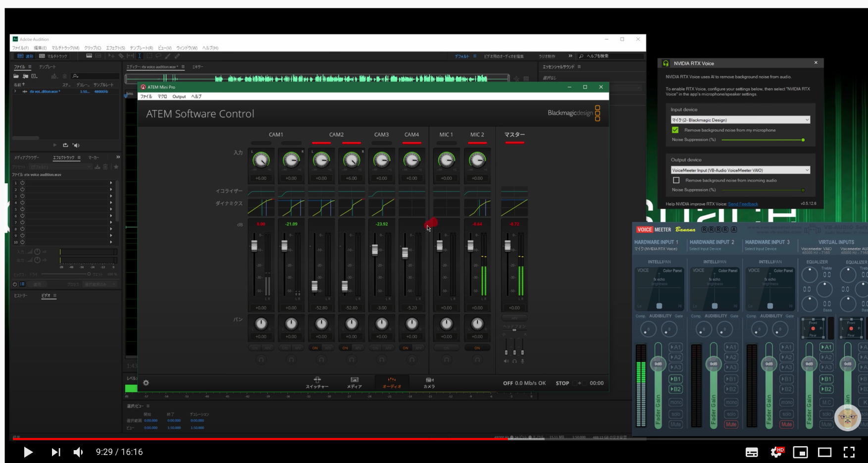Screen dimensions: 868x463
Task: Select the Lasso selection tool in Audition
Action: click(158, 56)
